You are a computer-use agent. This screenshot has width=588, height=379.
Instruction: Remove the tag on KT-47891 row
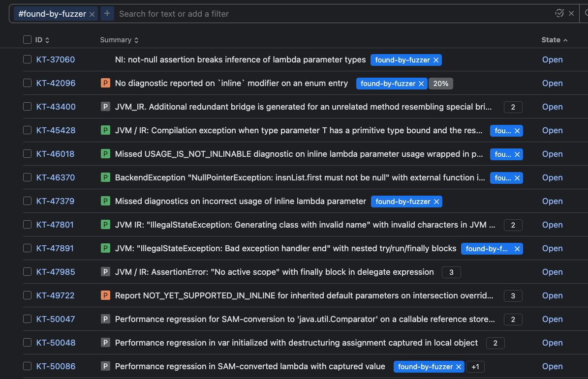pyautogui.click(x=517, y=249)
